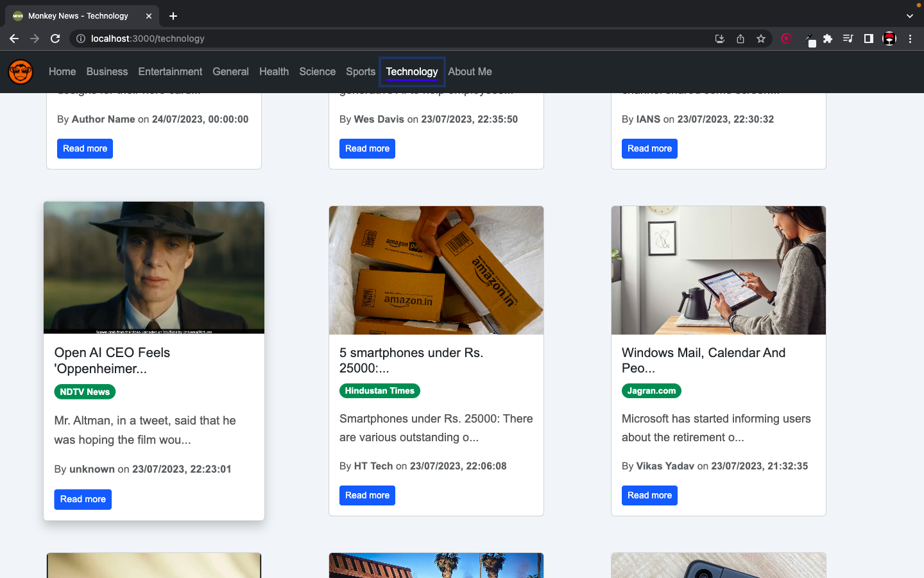Open the media playback controls icon
924x578 pixels.
(x=848, y=39)
